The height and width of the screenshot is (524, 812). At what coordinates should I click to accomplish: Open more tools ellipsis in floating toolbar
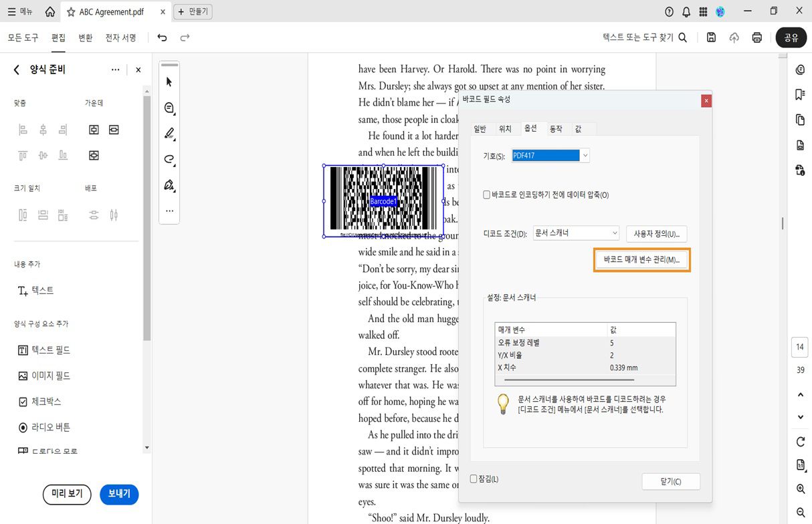[x=169, y=211]
